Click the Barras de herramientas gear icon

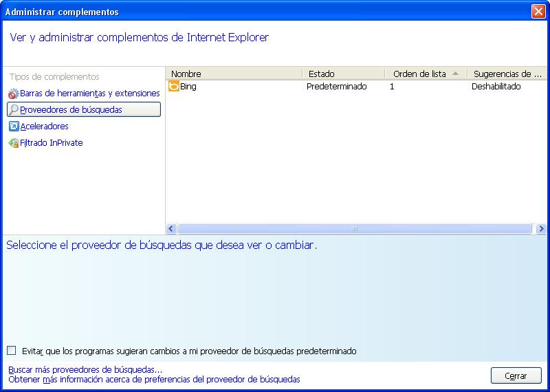point(13,94)
